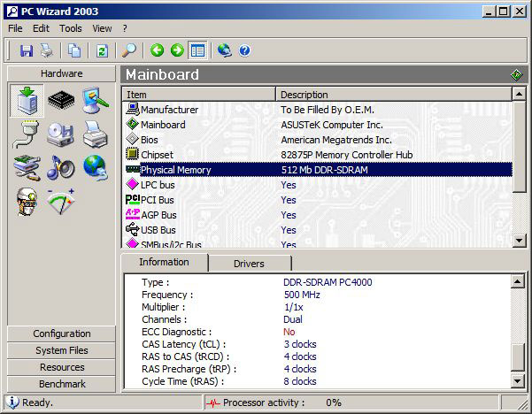Screen dimensions: 532x414
Task: Click scroll up arrow of item list
Action: click(519, 94)
